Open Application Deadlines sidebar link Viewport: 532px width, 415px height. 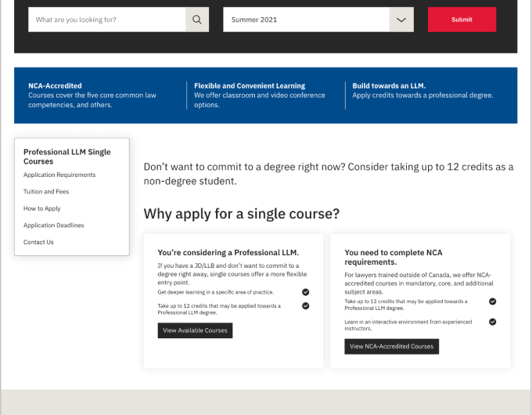click(54, 226)
